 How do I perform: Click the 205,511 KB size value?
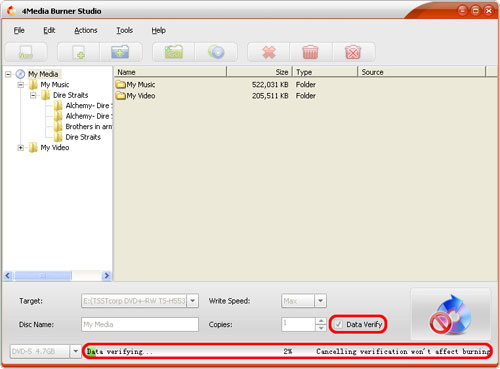tap(270, 96)
